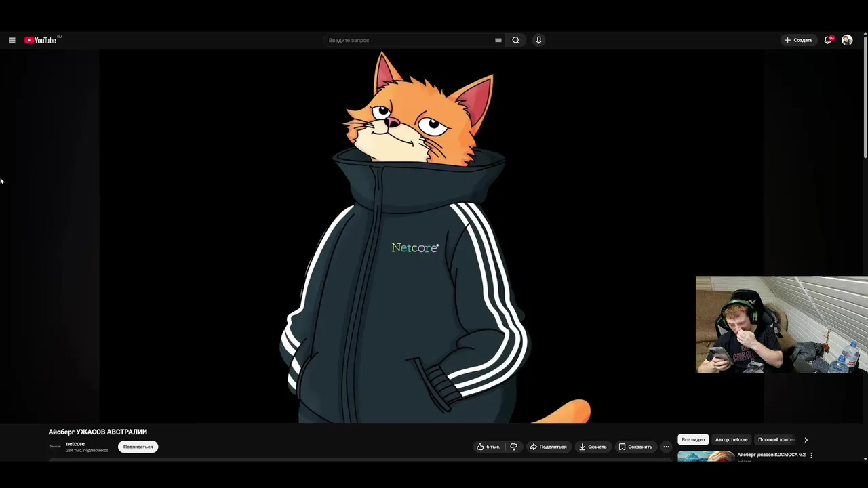The height and width of the screenshot is (488, 868).
Task: Open the three-dot more actions menu
Action: click(666, 447)
